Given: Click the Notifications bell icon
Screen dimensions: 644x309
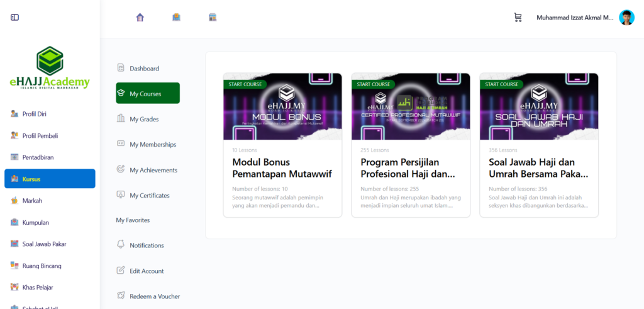Looking at the screenshot, I should 121,245.
